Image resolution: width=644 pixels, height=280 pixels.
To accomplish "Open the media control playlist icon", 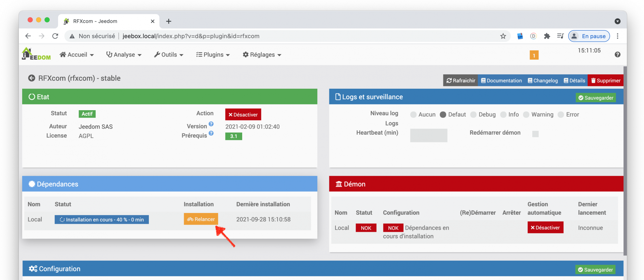I will [560, 36].
